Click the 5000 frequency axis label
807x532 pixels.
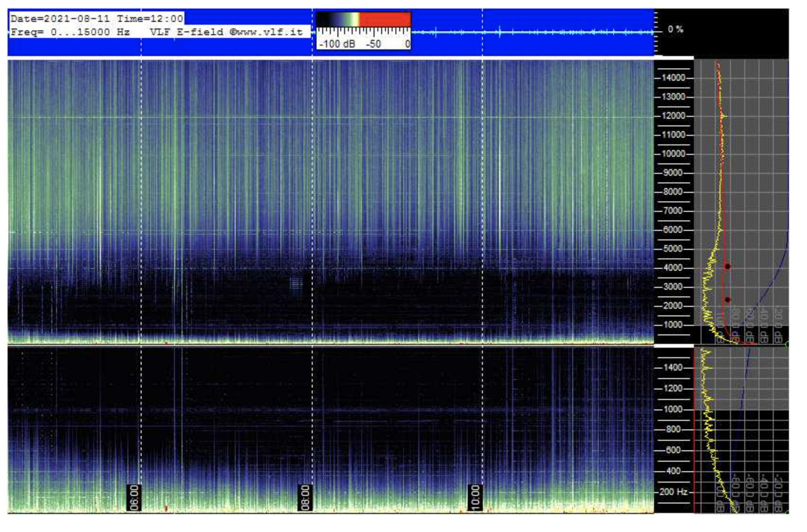click(x=673, y=248)
